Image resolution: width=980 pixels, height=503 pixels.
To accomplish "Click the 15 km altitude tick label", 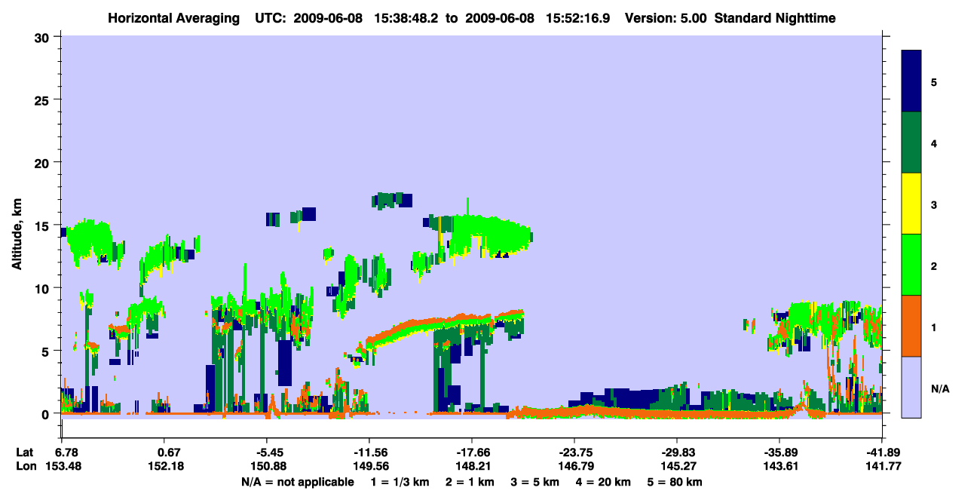I will coord(43,225).
